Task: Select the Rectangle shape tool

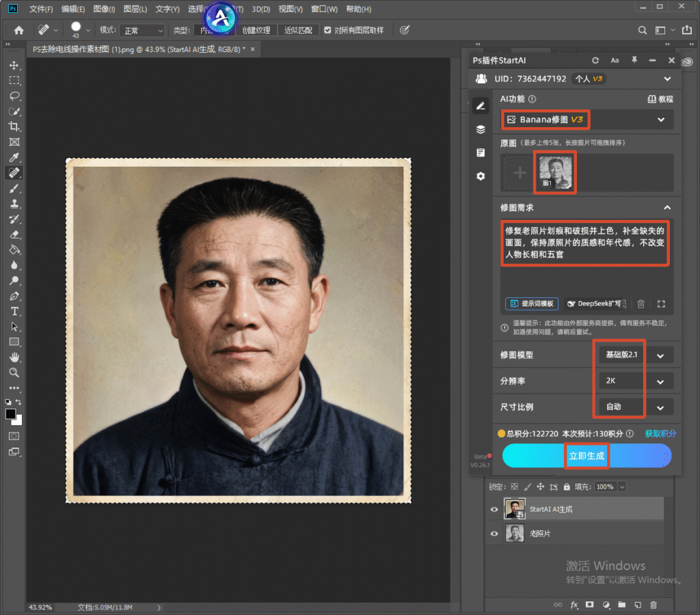Action: (x=14, y=342)
